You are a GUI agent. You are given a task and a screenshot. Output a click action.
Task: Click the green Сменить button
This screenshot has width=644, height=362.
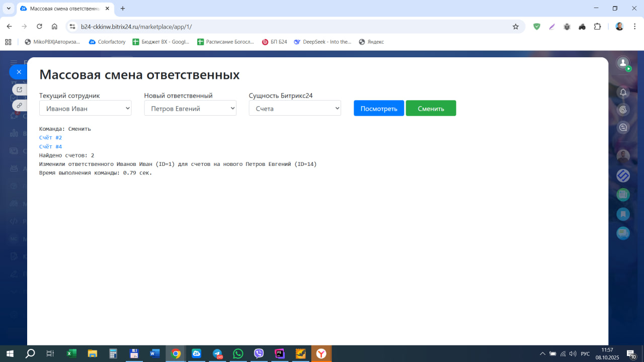tap(431, 108)
